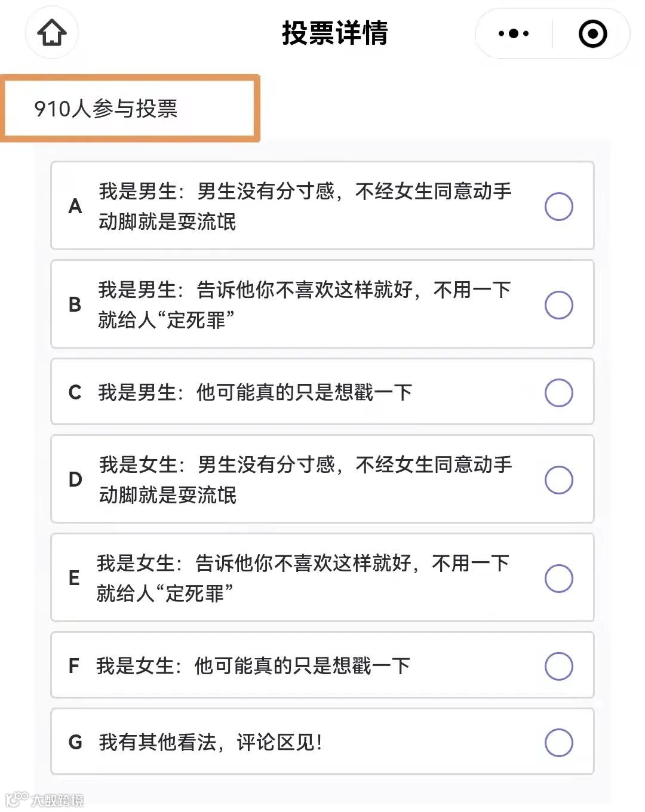Image resolution: width=645 pixels, height=812 pixels.
Task: Tap the home icon
Action: point(52,33)
